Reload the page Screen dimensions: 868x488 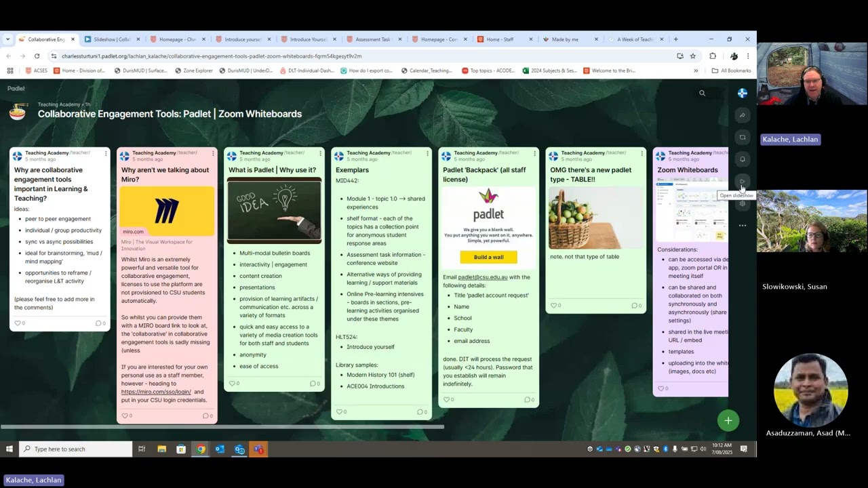pyautogui.click(x=37, y=56)
